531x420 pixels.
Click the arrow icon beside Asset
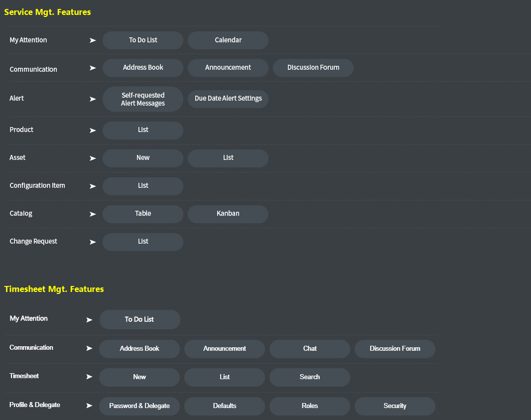tap(93, 158)
